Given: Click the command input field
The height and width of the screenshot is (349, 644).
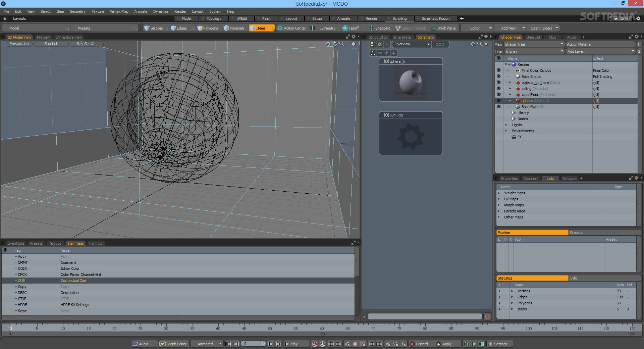Looking at the screenshot, I should [425, 316].
